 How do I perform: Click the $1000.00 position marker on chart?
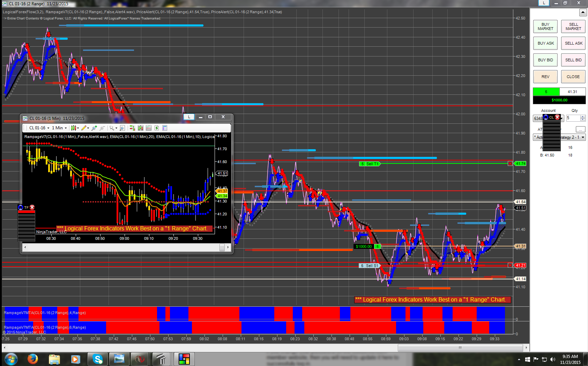click(364, 246)
